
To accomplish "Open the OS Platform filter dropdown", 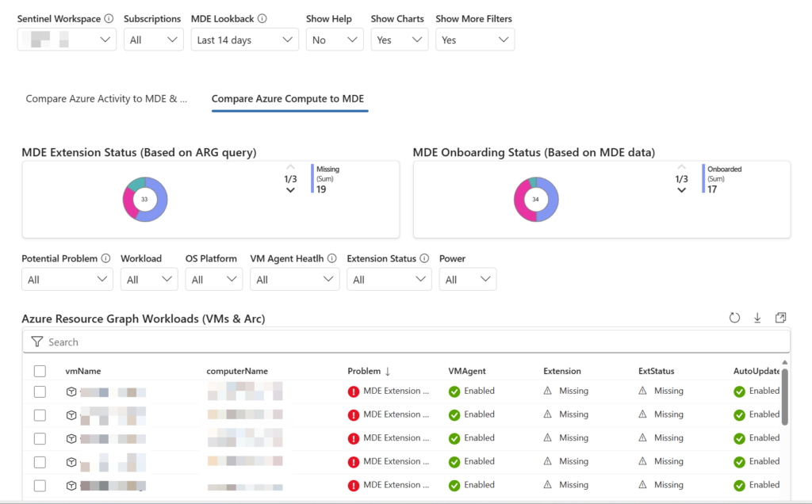I will tap(213, 280).
